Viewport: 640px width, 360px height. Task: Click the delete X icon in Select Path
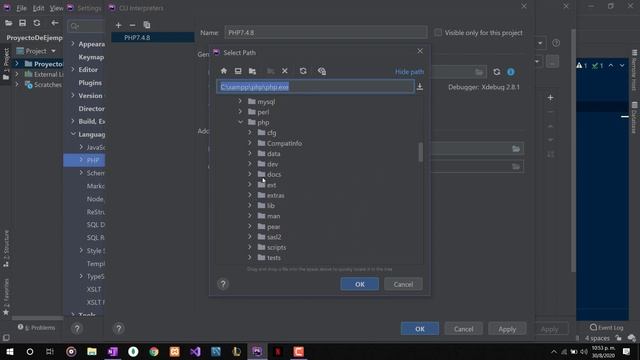click(285, 71)
